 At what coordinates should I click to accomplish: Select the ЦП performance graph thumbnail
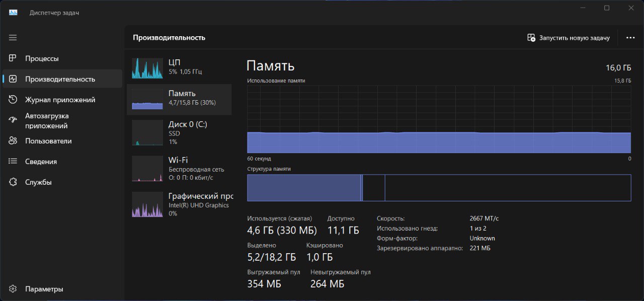click(147, 68)
